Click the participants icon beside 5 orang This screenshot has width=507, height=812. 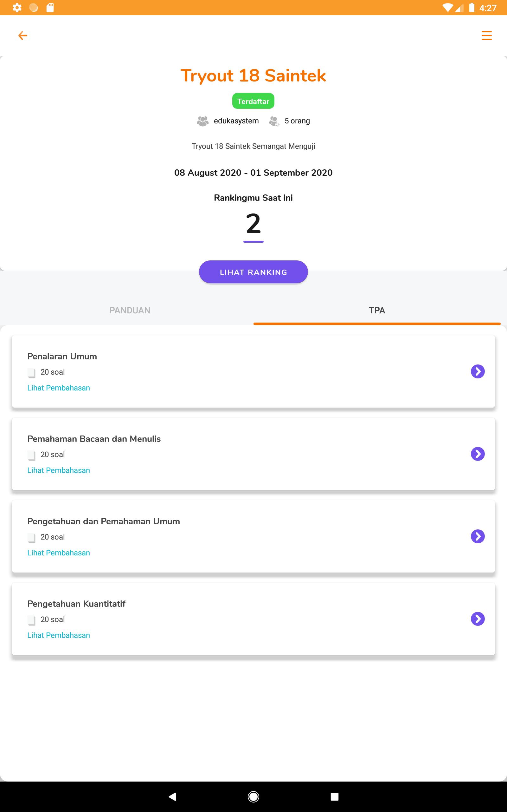click(274, 121)
